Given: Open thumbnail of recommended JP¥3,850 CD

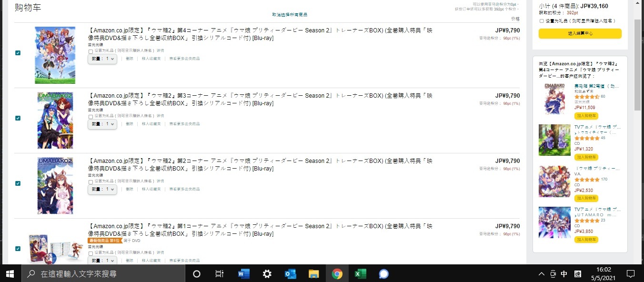Looking at the screenshot, I should (x=554, y=222).
